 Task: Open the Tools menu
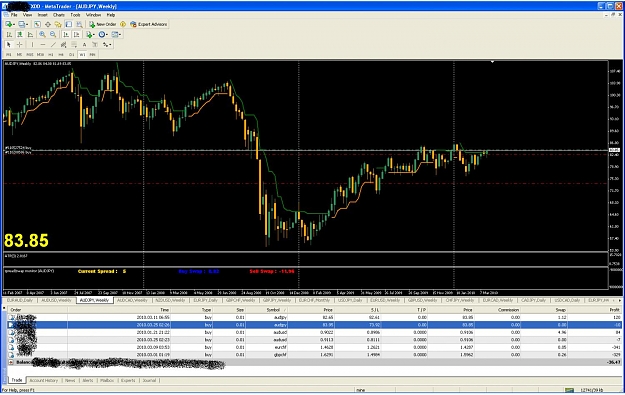pyautogui.click(x=75, y=15)
